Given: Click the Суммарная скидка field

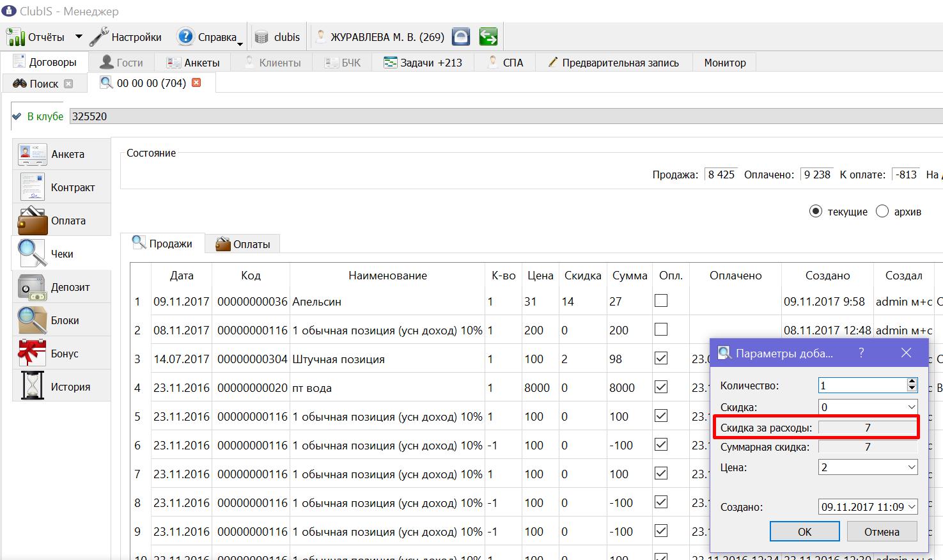Looking at the screenshot, I should [x=868, y=447].
